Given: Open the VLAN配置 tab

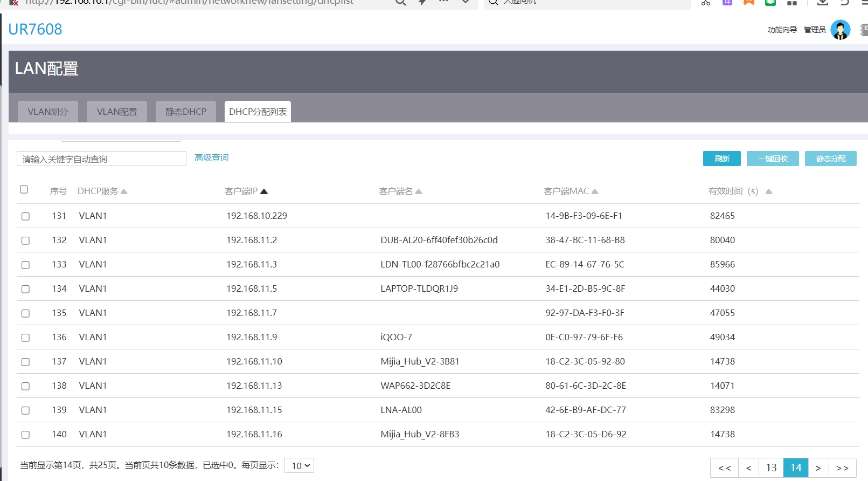Looking at the screenshot, I should pyautogui.click(x=117, y=112).
